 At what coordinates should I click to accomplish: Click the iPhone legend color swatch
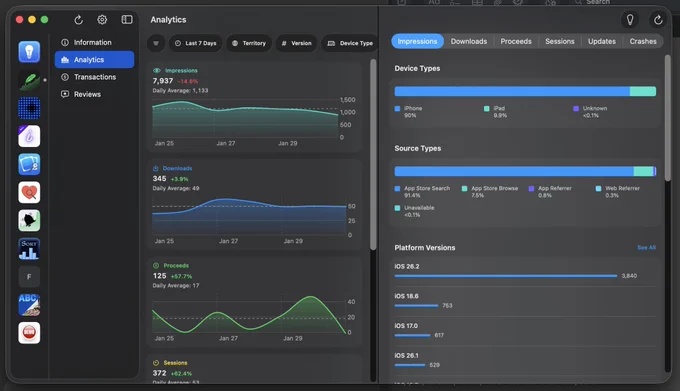pyautogui.click(x=397, y=108)
